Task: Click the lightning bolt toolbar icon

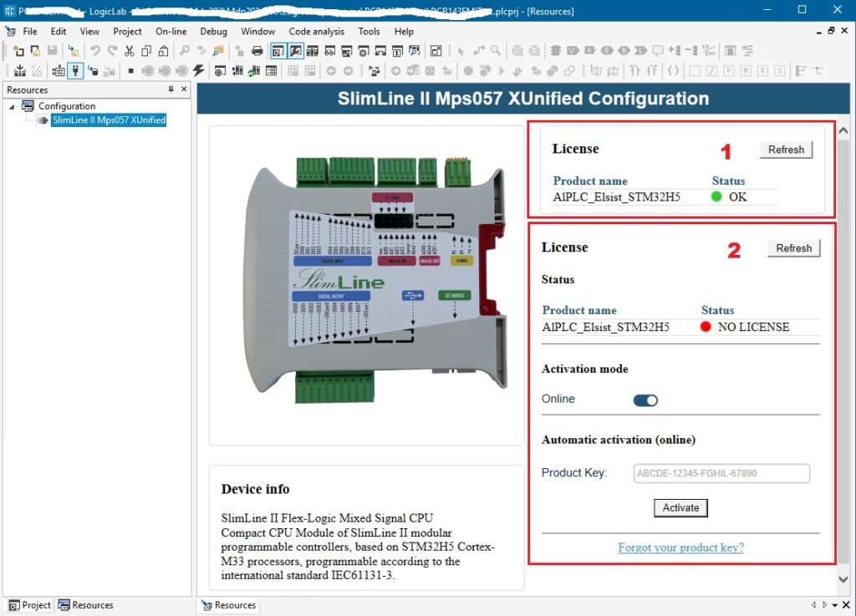Action: [x=199, y=70]
